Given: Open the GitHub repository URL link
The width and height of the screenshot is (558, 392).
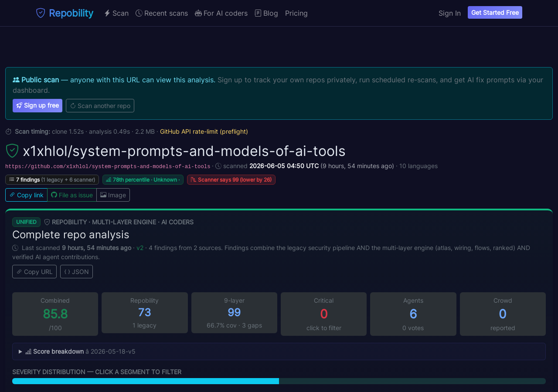Looking at the screenshot, I should click(108, 166).
